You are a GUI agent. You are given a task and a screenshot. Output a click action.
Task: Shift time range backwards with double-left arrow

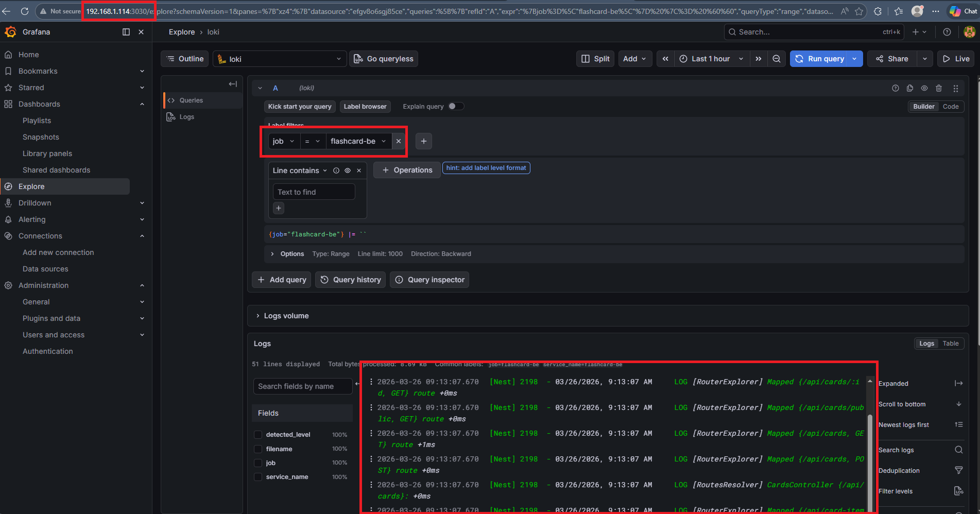point(665,59)
